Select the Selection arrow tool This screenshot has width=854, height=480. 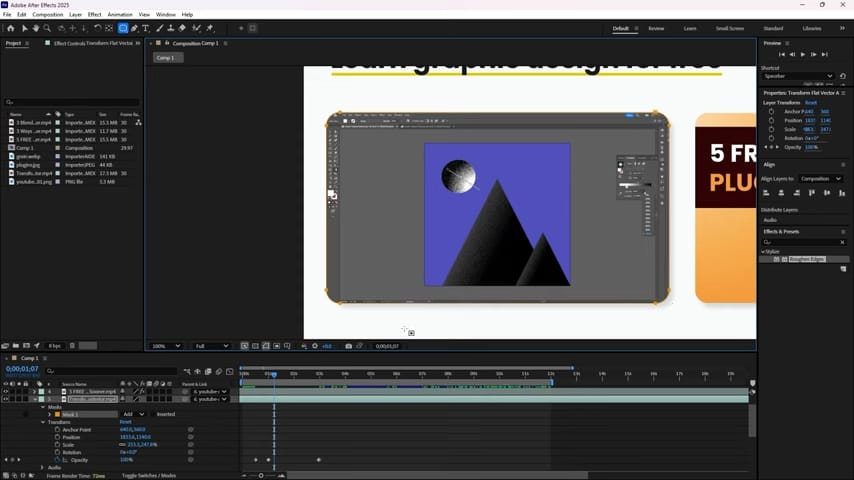(x=25, y=28)
